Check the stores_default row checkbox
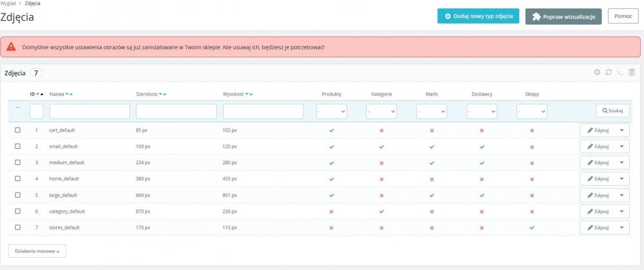 pos(17,227)
